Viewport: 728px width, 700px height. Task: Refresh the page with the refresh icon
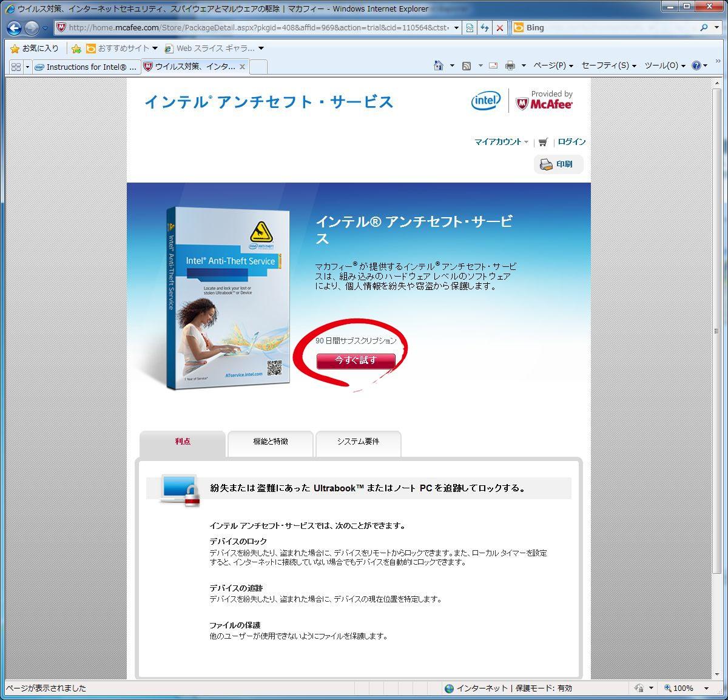(x=485, y=27)
